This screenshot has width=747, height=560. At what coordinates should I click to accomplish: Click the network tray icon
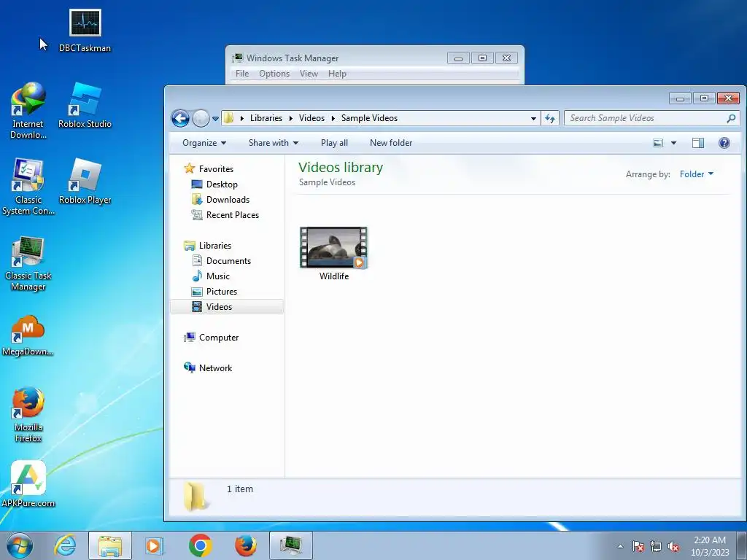pos(656,546)
